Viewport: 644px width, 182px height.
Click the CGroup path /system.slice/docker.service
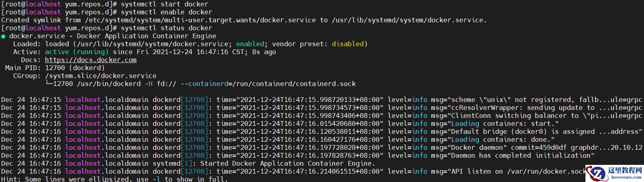pos(101,76)
